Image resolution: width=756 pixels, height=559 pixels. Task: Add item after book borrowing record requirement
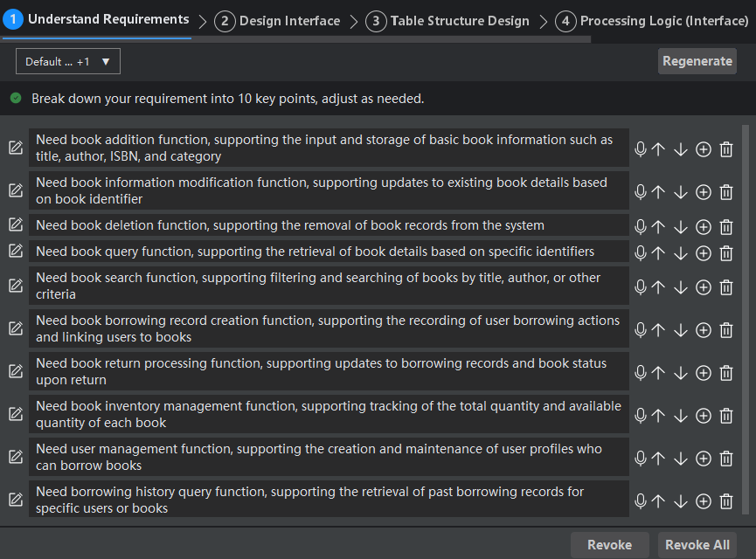click(x=704, y=330)
